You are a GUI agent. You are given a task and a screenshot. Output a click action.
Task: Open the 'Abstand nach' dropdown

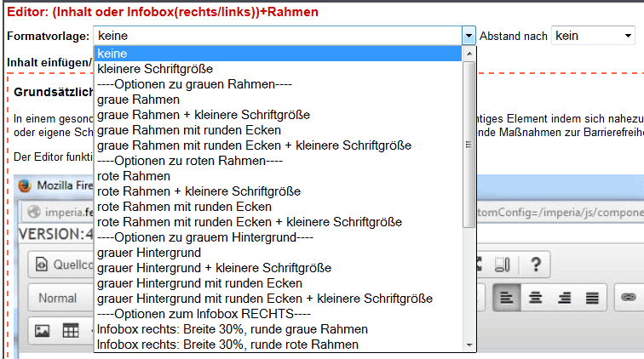(593, 36)
